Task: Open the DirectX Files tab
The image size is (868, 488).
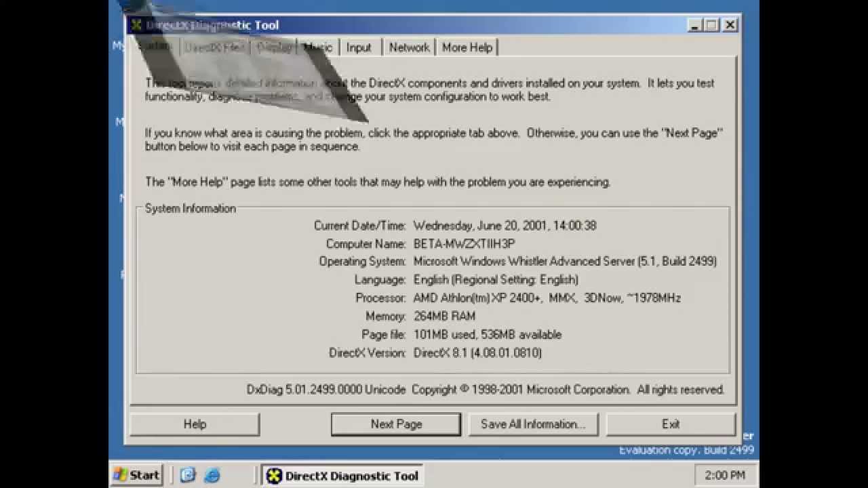Action: coord(214,47)
